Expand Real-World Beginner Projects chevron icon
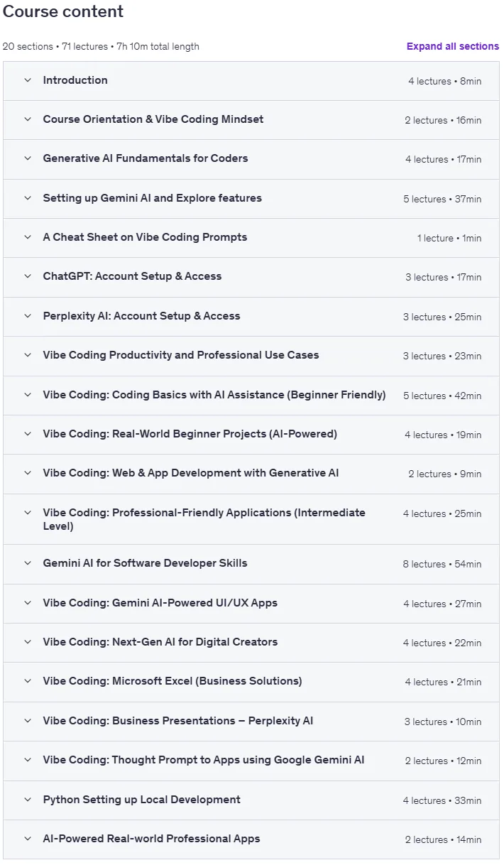504x865 pixels. click(x=28, y=434)
